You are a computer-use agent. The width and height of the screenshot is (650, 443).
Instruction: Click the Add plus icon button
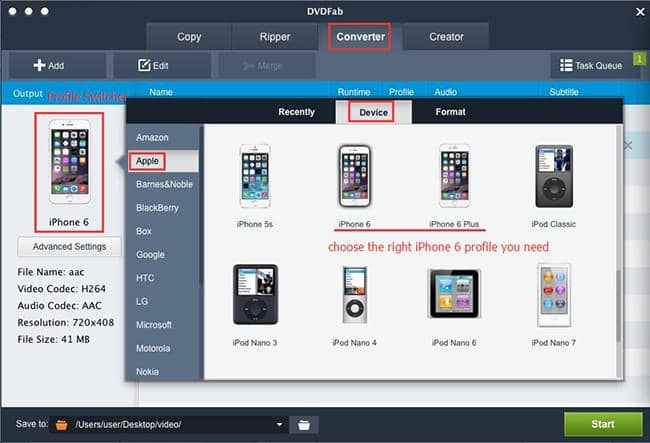[x=57, y=65]
